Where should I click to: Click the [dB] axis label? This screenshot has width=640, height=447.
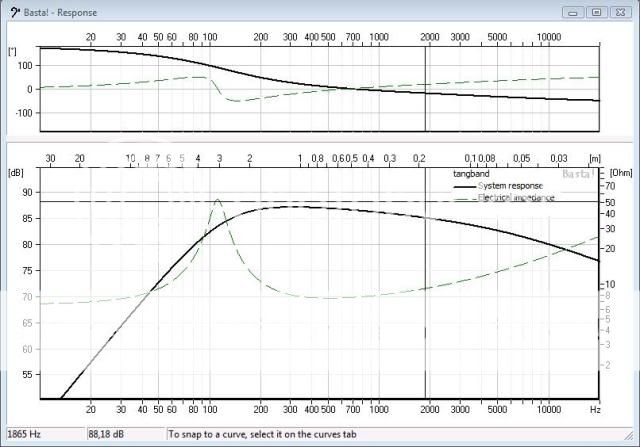click(16, 172)
